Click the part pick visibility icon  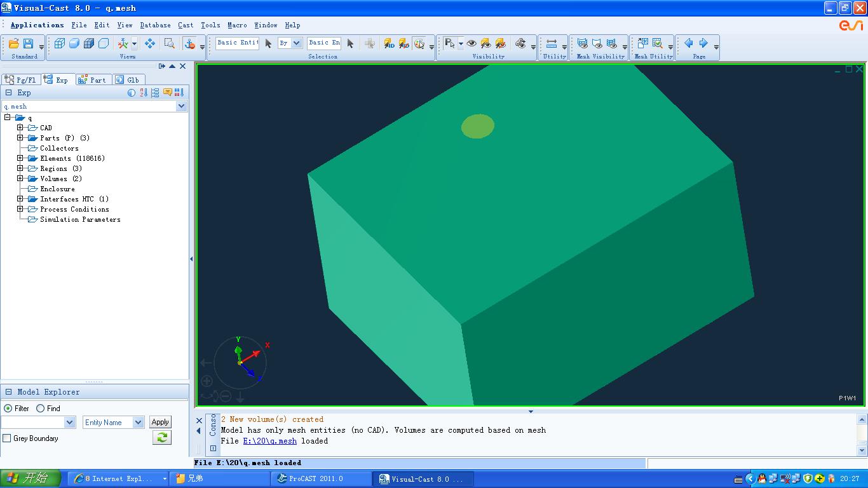[x=450, y=43]
